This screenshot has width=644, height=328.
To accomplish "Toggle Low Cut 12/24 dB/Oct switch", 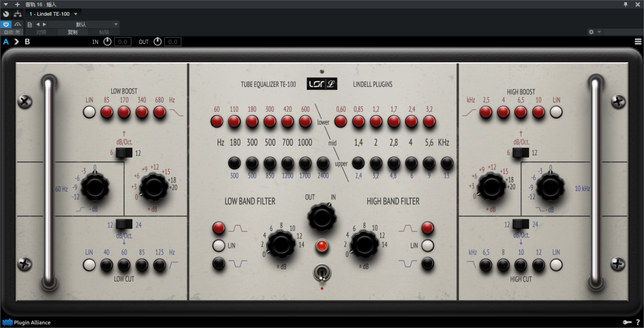I will pyautogui.click(x=124, y=224).
